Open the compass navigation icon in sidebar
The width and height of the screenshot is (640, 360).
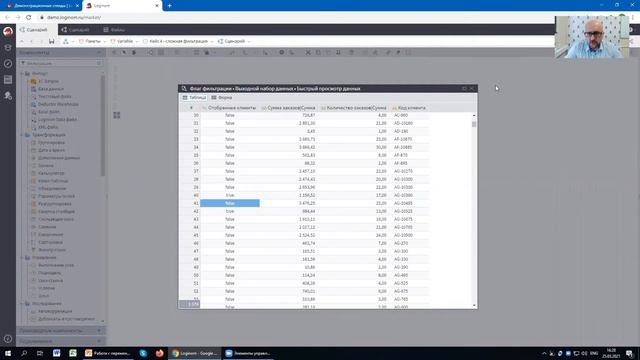(8, 64)
